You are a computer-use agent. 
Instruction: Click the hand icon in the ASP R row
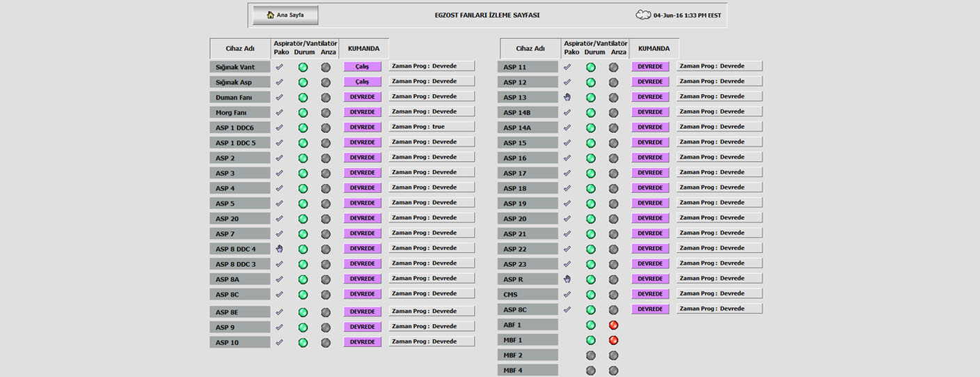coord(567,279)
